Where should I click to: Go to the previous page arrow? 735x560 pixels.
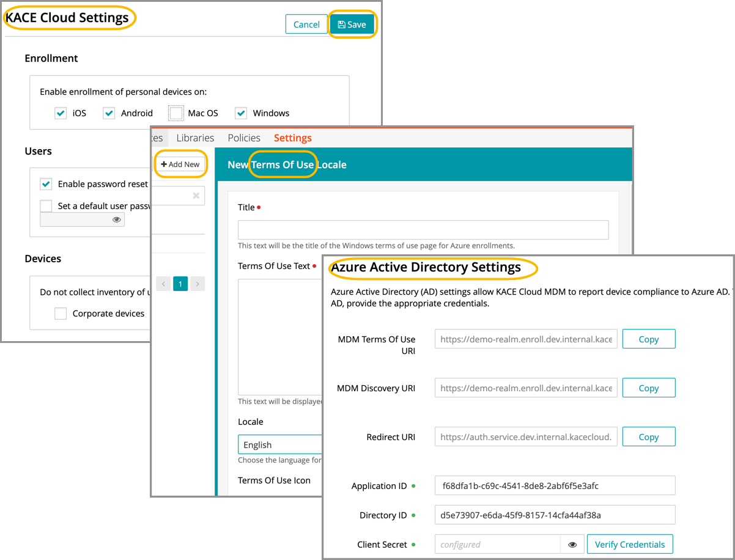click(163, 284)
